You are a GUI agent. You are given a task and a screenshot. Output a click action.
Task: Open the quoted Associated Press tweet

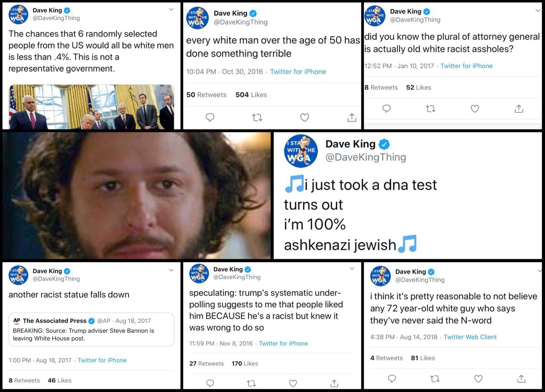pos(92,329)
